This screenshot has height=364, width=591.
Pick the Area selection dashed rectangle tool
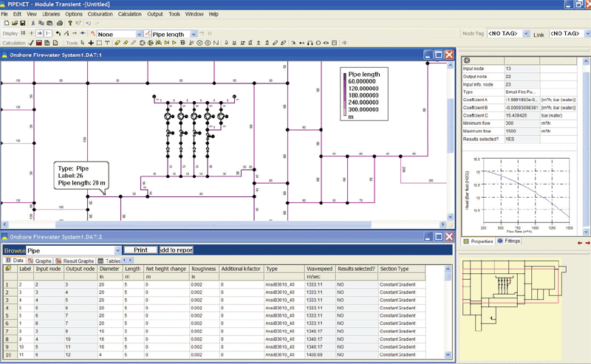tap(99, 43)
